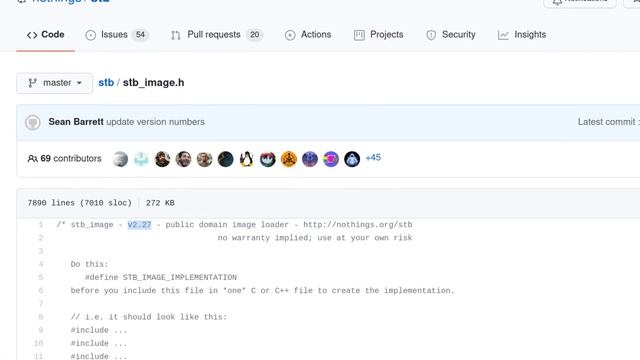Open the last dark blue contributor avatar

click(352, 159)
